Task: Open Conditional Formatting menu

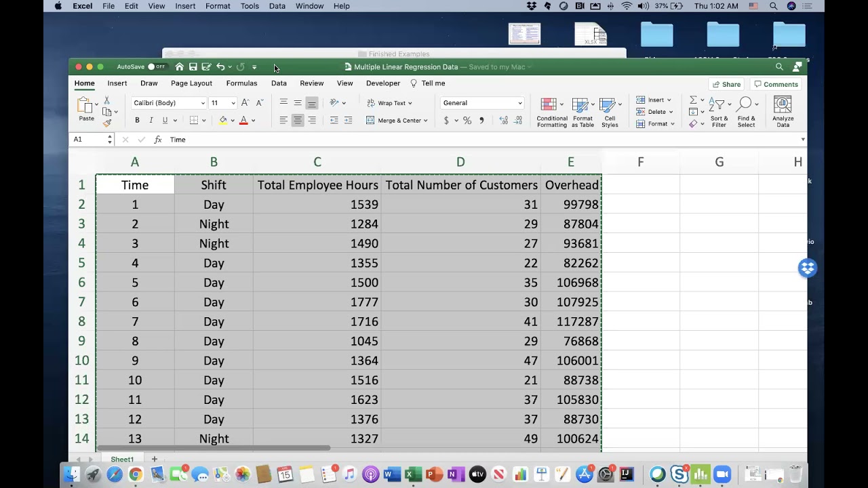Action: (x=552, y=113)
